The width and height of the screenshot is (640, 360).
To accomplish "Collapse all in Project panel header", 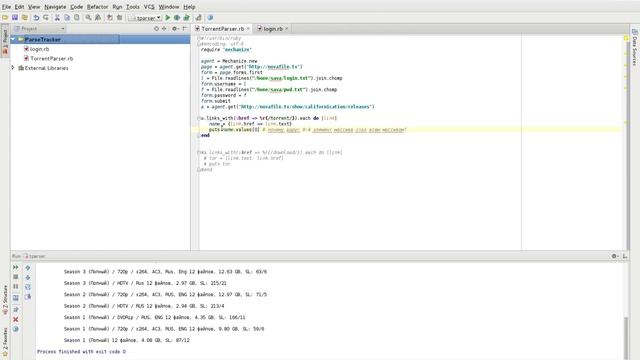I will (x=164, y=29).
